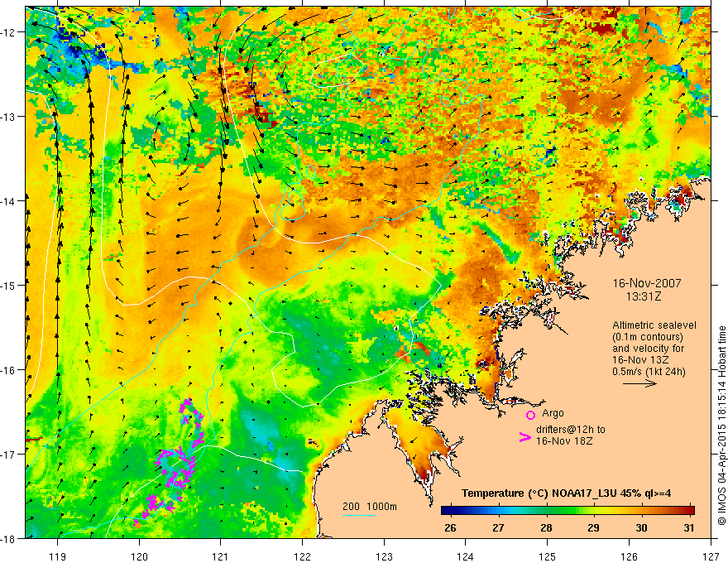The height and width of the screenshot is (563, 728).
Task: Click the '0.5m/s (1kt 24h)' scale text
Action: (649, 372)
